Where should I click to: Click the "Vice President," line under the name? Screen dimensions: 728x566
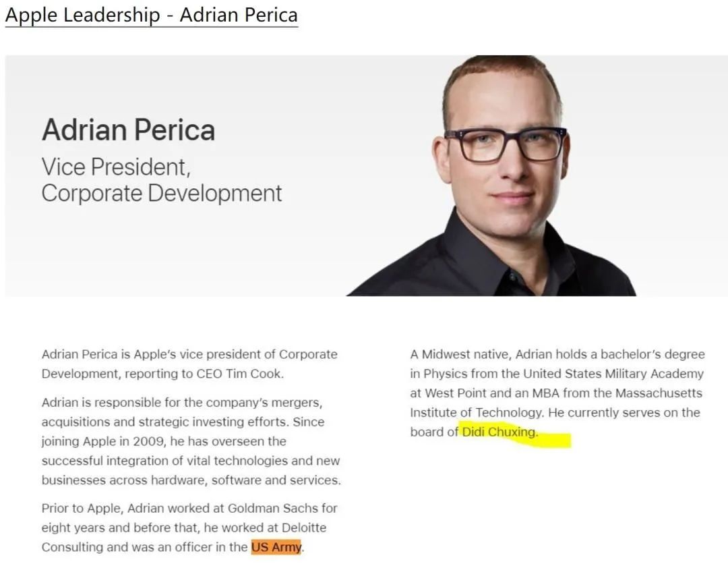pos(116,166)
